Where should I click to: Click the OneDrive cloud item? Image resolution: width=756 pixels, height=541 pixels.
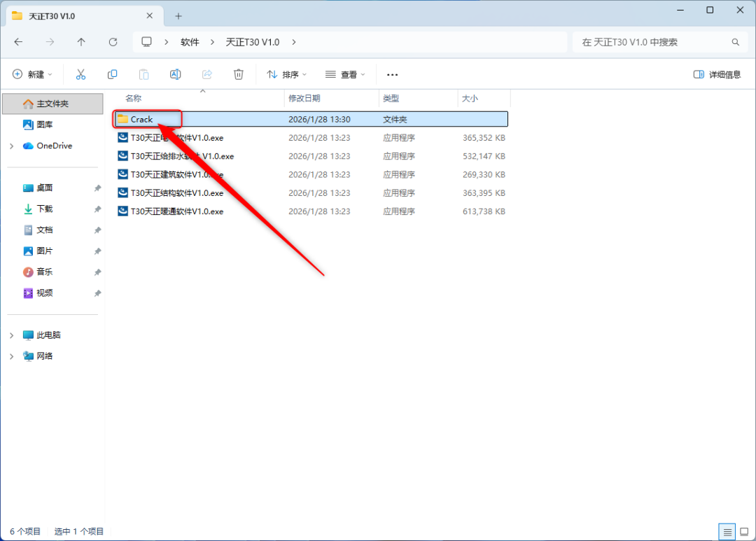[x=48, y=146]
